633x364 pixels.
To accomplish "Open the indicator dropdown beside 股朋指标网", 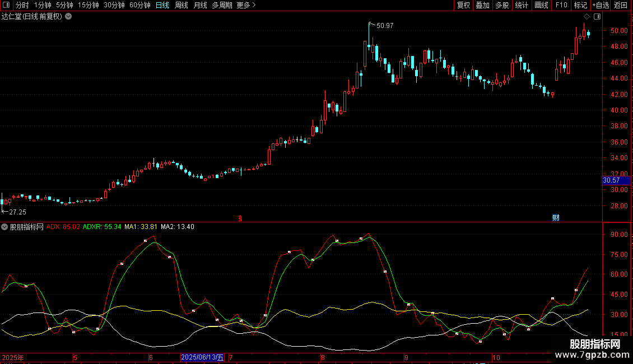I will (x=4, y=227).
